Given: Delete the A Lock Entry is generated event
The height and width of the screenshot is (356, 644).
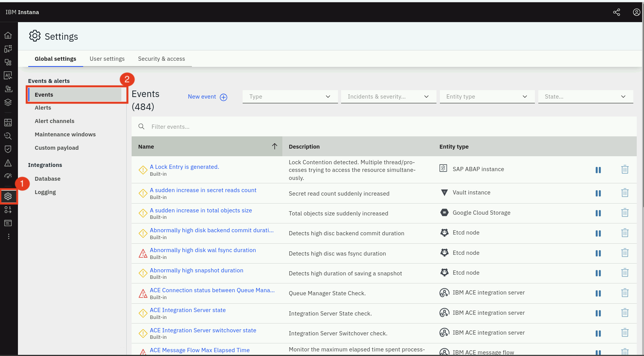Looking at the screenshot, I should 625,169.
